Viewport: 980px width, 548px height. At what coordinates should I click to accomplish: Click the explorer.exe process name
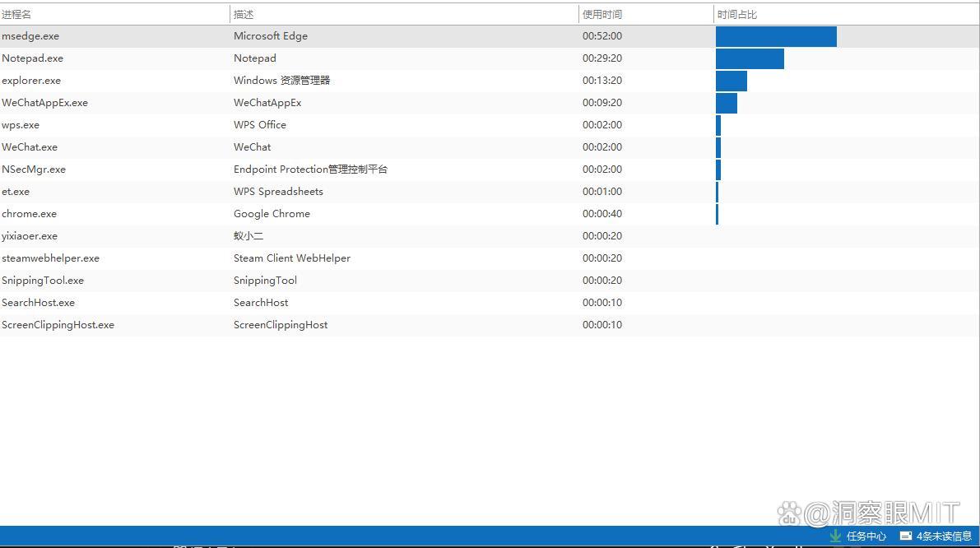coord(31,81)
